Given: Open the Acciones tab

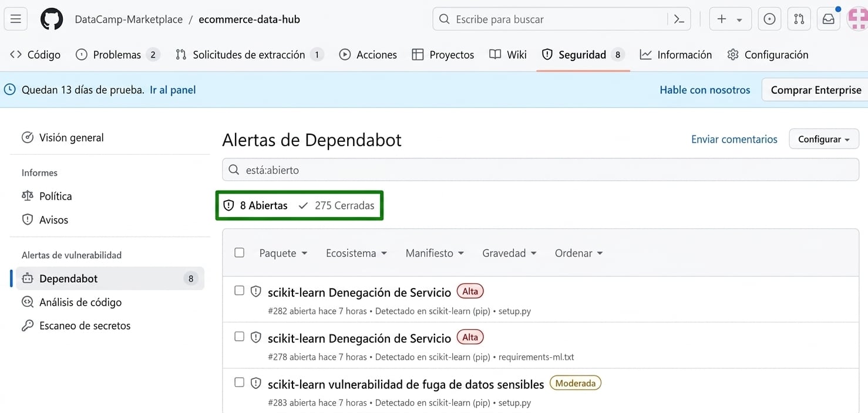Looking at the screenshot, I should coord(368,55).
